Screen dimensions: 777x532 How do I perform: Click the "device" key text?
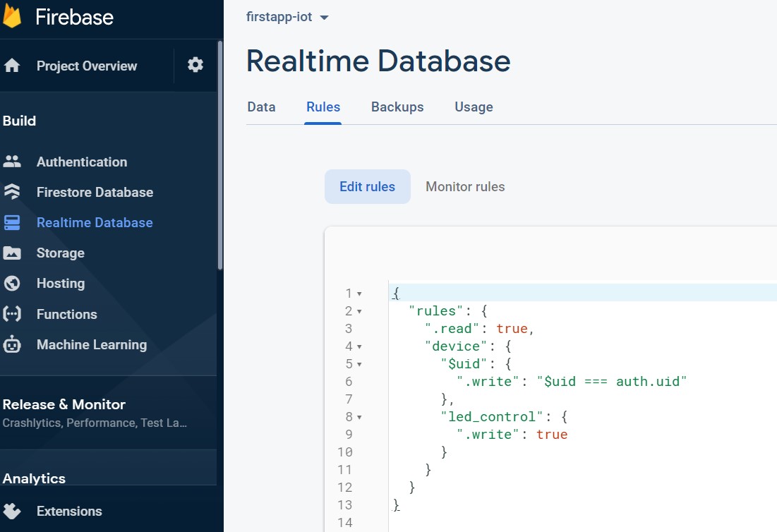pyautogui.click(x=456, y=346)
